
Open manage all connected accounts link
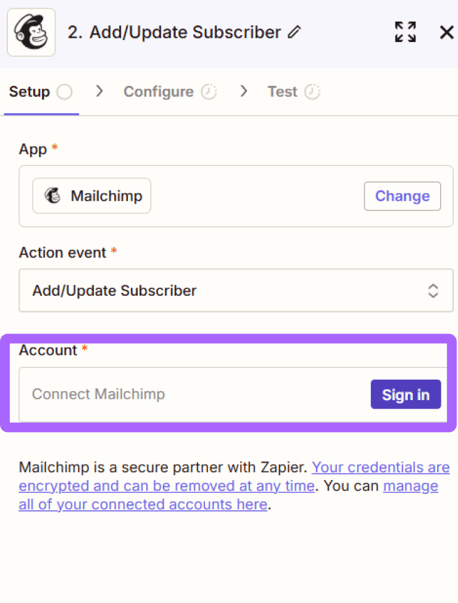[x=228, y=495]
